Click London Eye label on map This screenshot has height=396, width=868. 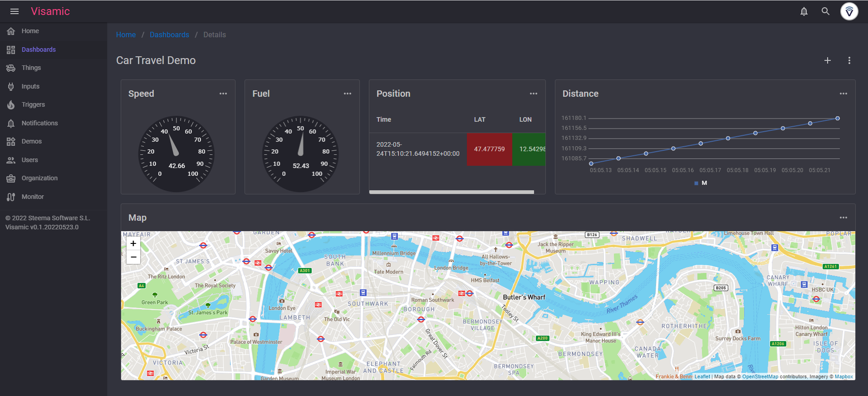point(282,308)
